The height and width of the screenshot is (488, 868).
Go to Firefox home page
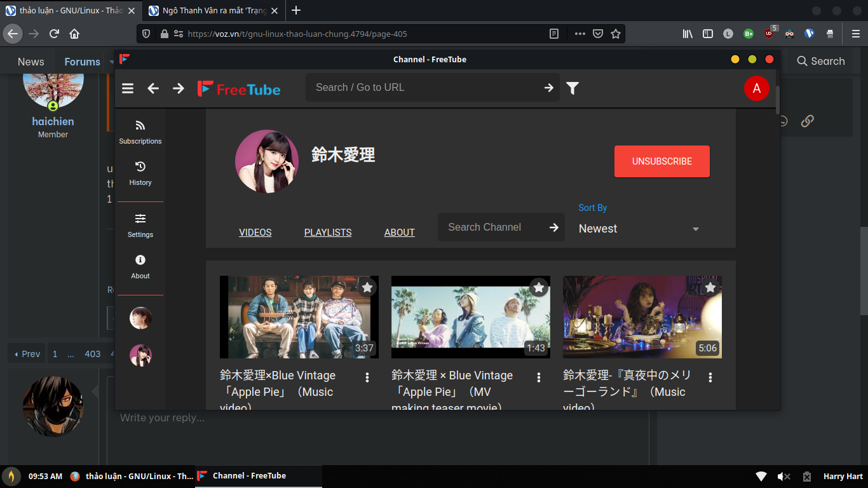point(74,34)
